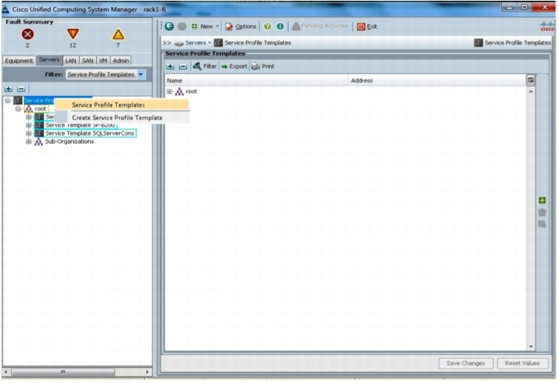This screenshot has height=383, width=559.
Task: Click the critical faults red X icon
Action: click(28, 34)
